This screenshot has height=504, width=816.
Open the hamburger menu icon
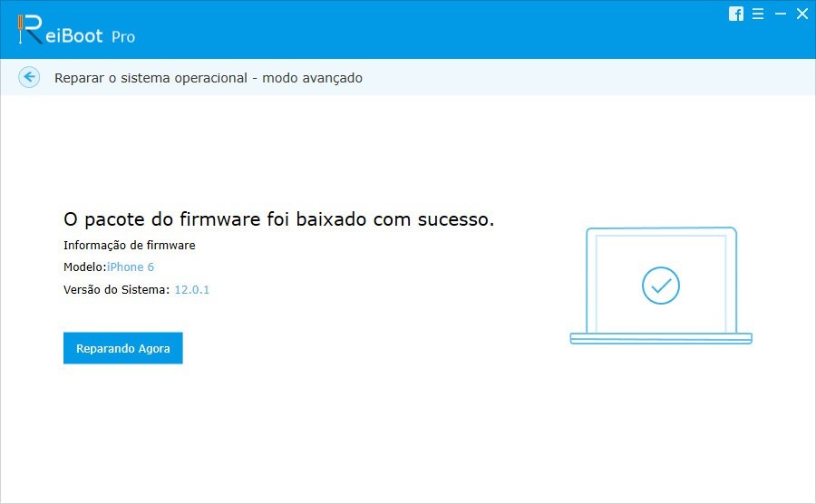758,14
